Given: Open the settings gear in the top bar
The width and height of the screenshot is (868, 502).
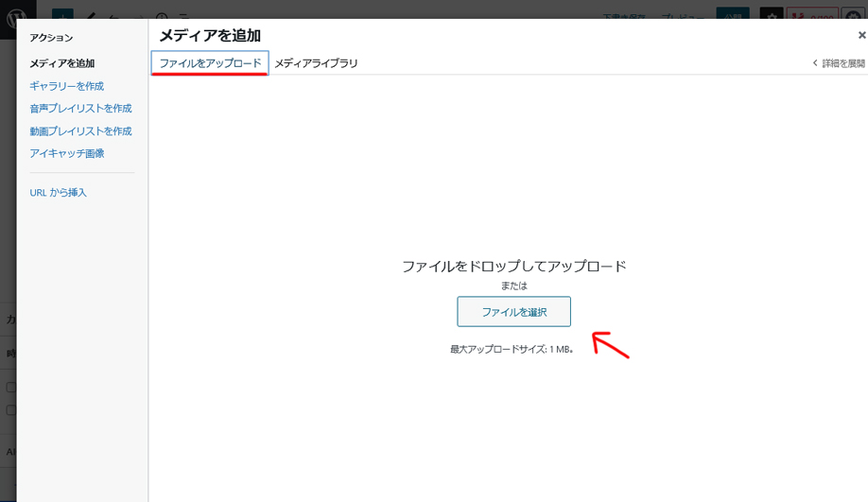Looking at the screenshot, I should 772,15.
